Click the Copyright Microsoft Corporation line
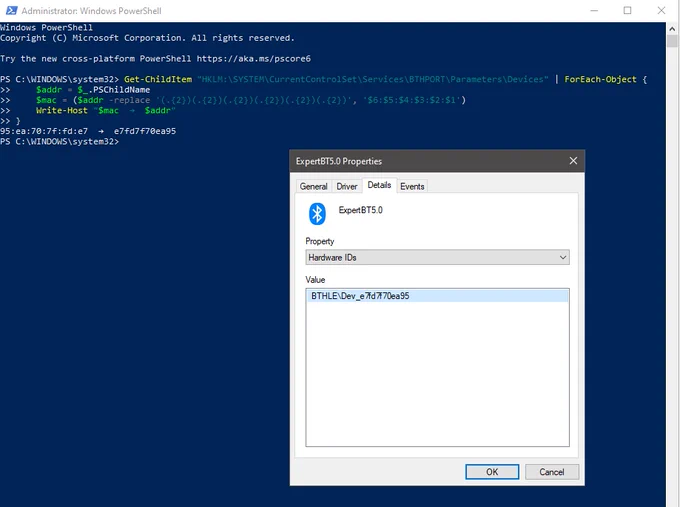 click(x=147, y=38)
